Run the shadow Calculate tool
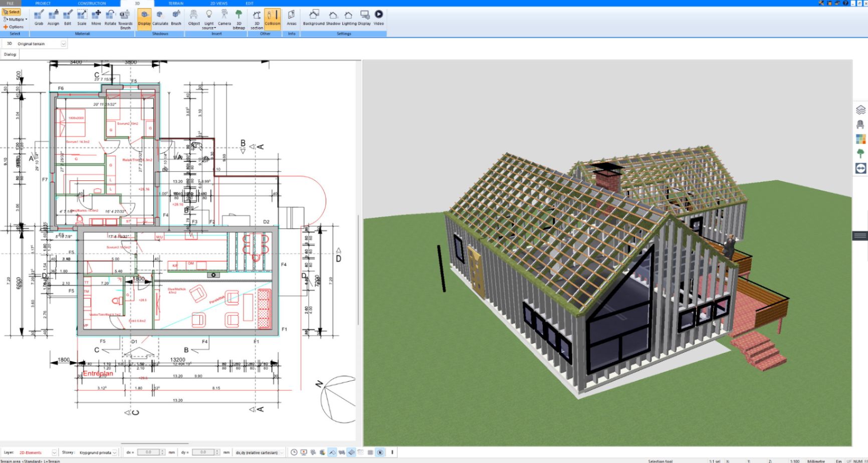Image resolution: width=868 pixels, height=463 pixels. pyautogui.click(x=160, y=18)
